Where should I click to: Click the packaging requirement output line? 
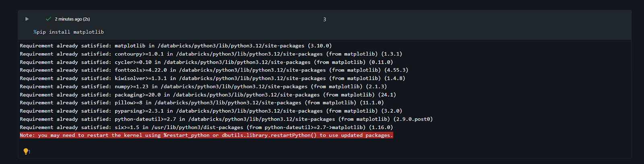pos(208,95)
